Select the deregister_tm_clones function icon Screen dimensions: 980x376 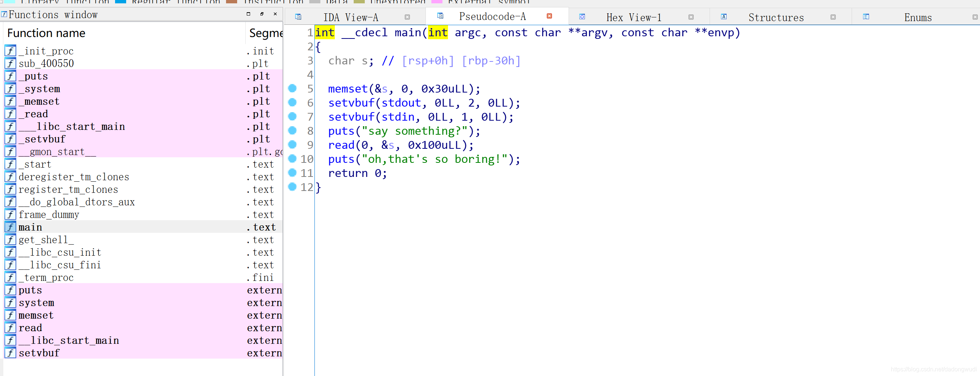[x=10, y=176]
